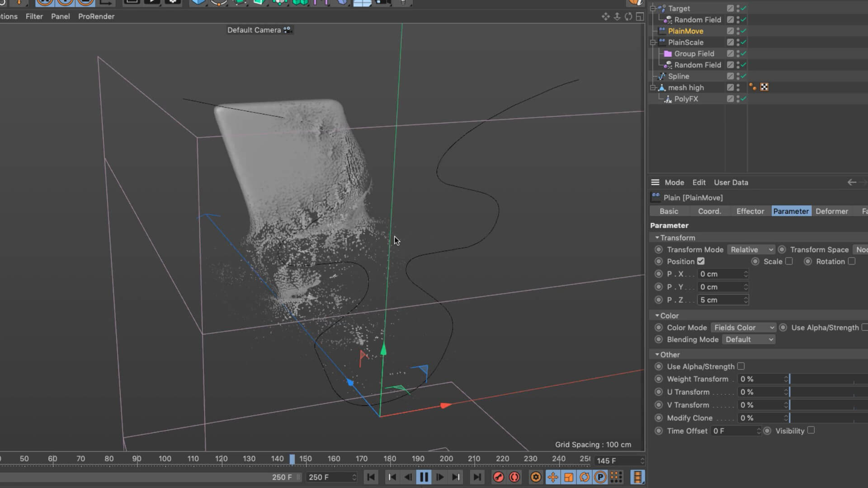
Task: Go to end of animation
Action: click(476, 477)
